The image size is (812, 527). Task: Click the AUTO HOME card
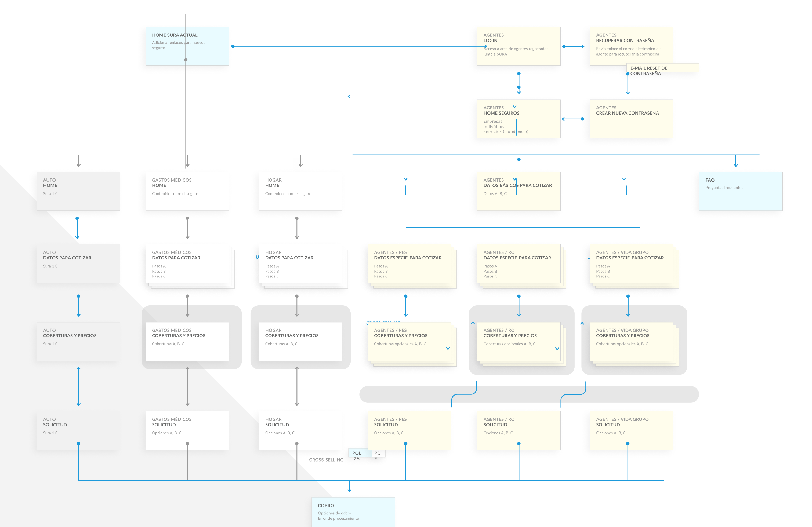coord(78,191)
